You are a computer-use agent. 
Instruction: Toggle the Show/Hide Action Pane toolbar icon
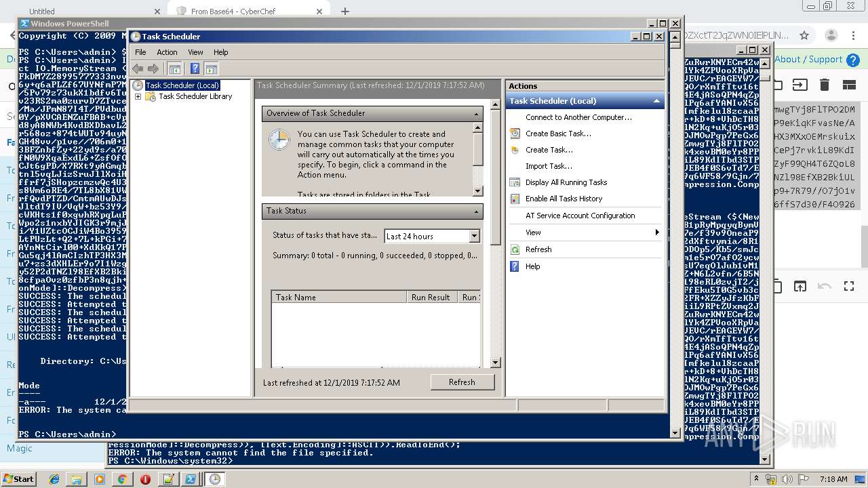(x=211, y=68)
